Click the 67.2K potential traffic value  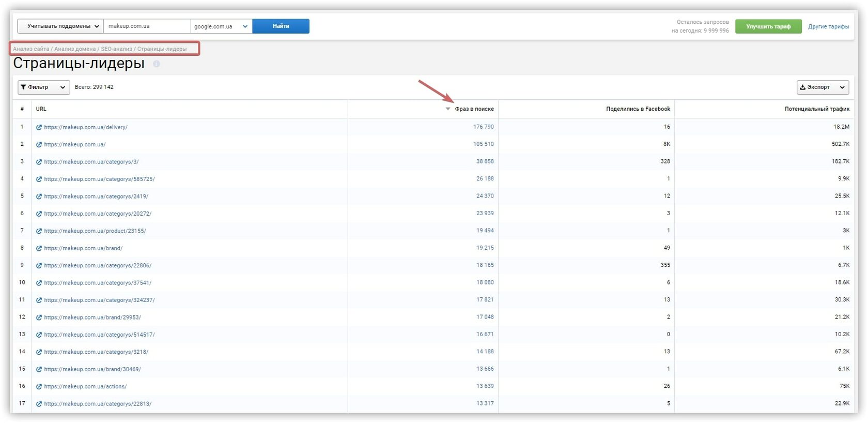842,352
